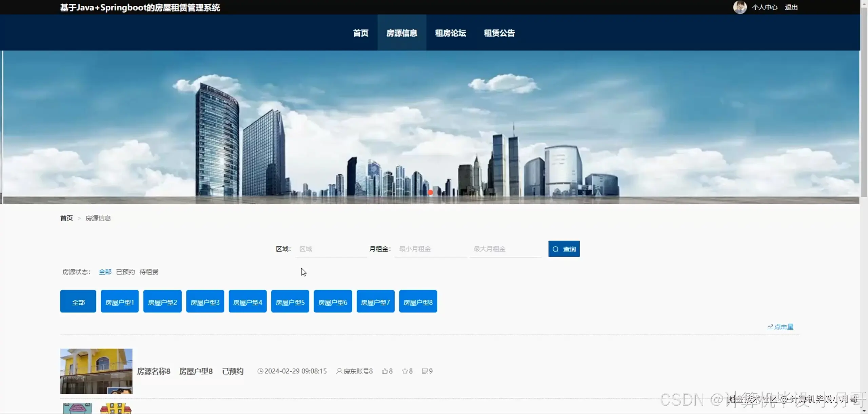Select the 房屋户型5 type button
The image size is (868, 414).
point(290,301)
